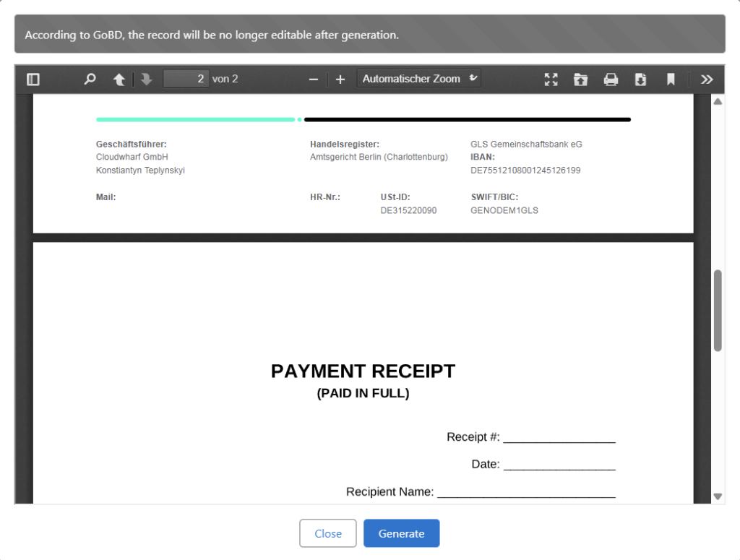This screenshot has height=560, width=740.
Task: Open the find-in-document search tool
Action: [90, 79]
